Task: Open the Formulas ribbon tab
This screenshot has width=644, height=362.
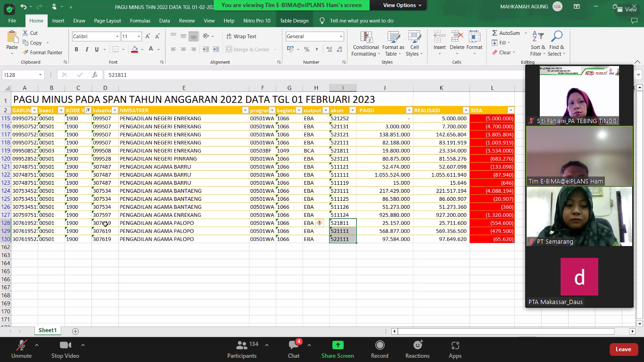Action: coord(140,21)
